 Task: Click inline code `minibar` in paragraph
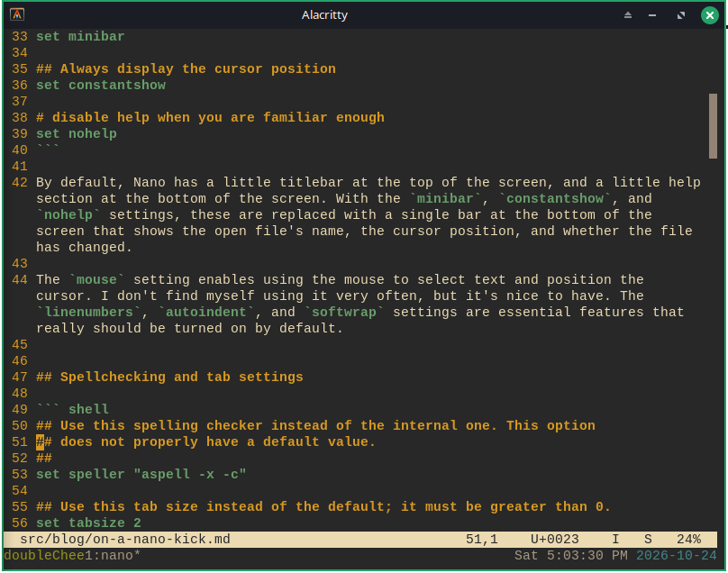tap(445, 199)
